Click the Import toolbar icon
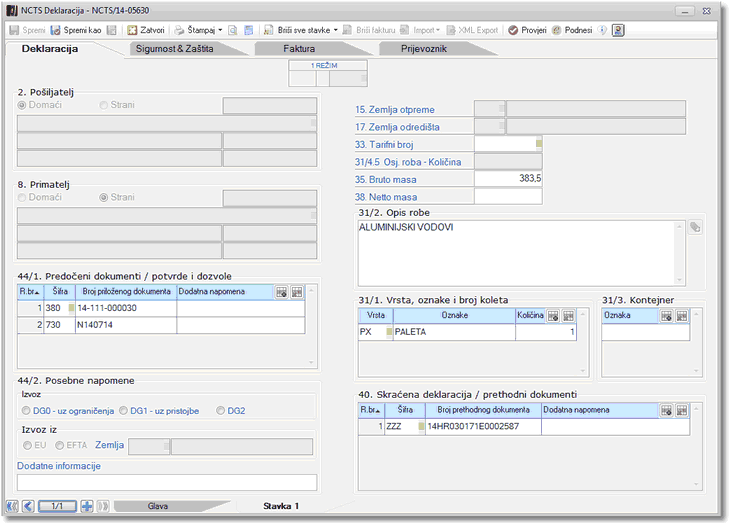The image size is (731, 526). click(405, 30)
